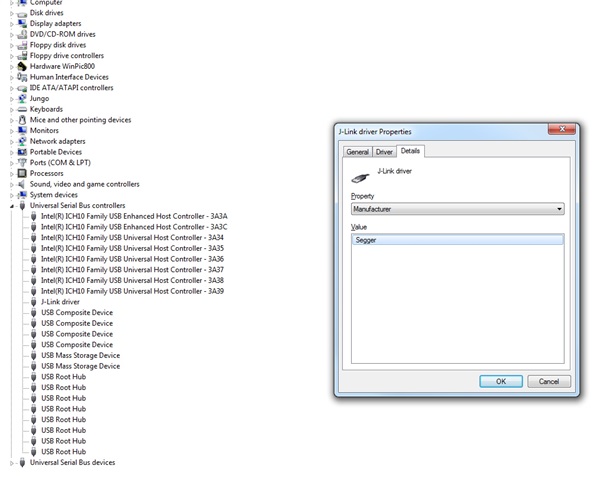
Task: Click the Universal Serial Bus devices icon
Action: click(x=22, y=463)
